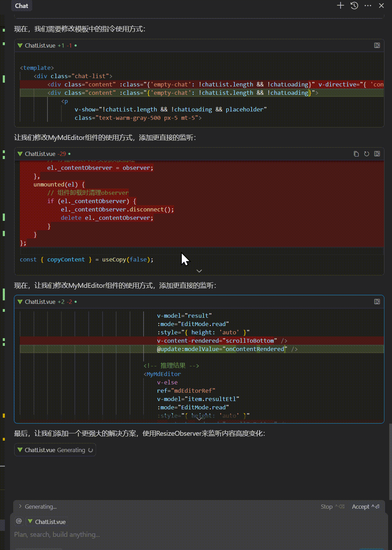Expand the ChatList.vue -29 code block chevron
The image size is (392, 550).
pyautogui.click(x=199, y=271)
